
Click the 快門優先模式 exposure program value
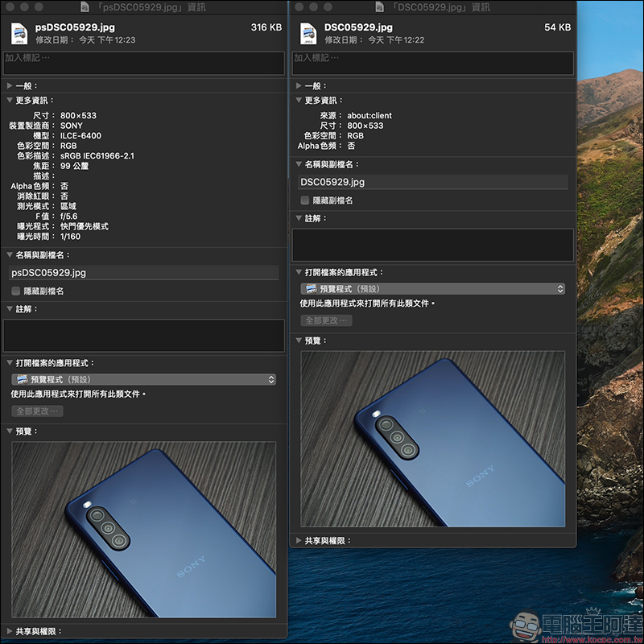[85, 226]
